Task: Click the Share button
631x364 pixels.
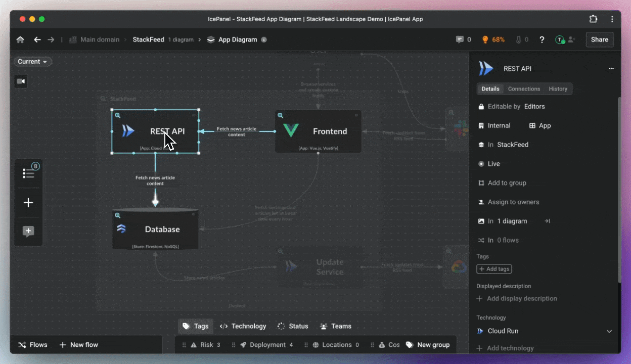Action: click(599, 39)
